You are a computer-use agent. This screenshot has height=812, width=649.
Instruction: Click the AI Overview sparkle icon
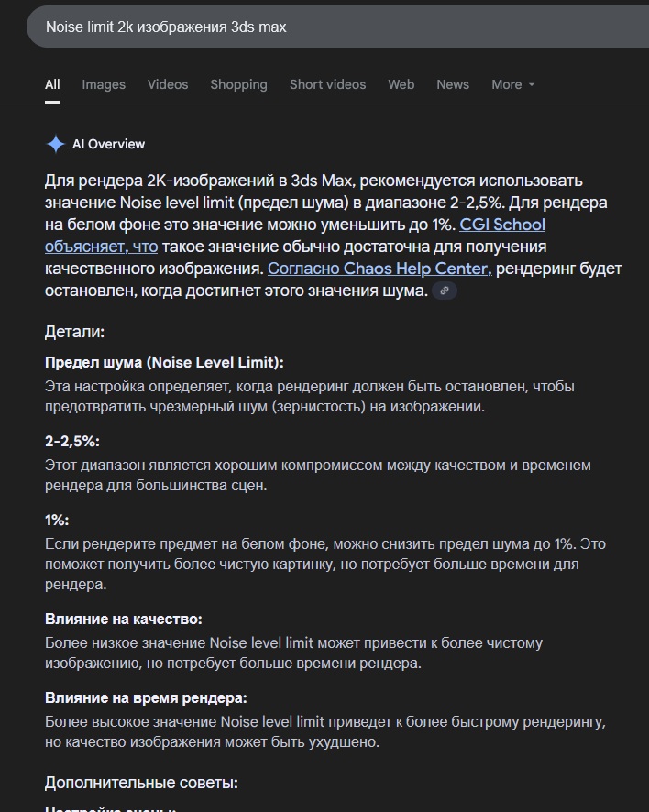pyautogui.click(x=56, y=144)
